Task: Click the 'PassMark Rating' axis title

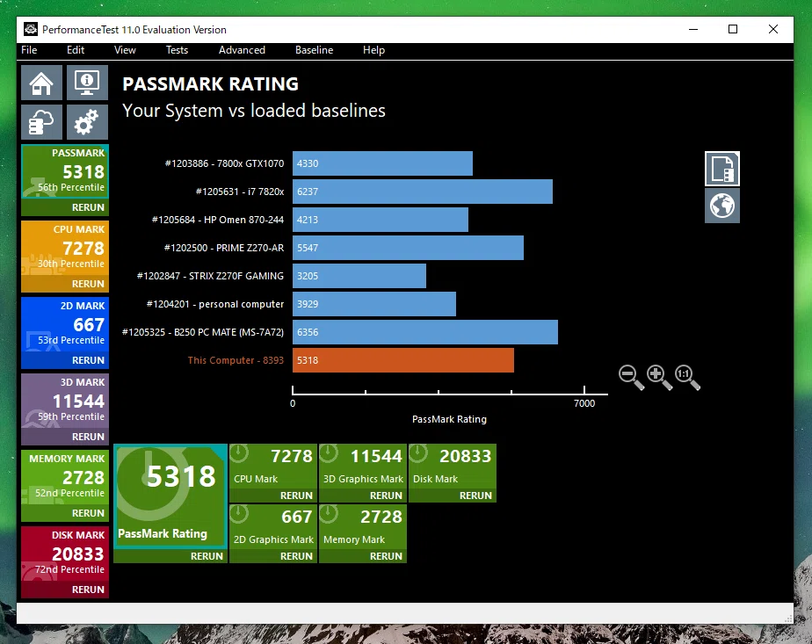Action: pyautogui.click(x=449, y=419)
